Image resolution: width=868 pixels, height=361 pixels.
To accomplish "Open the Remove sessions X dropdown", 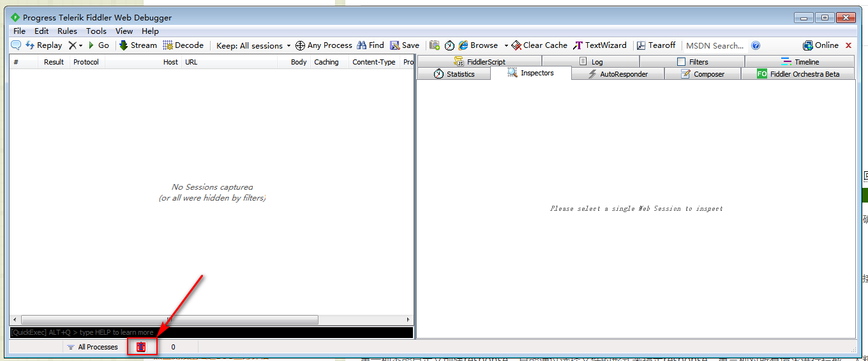I will tap(75, 45).
